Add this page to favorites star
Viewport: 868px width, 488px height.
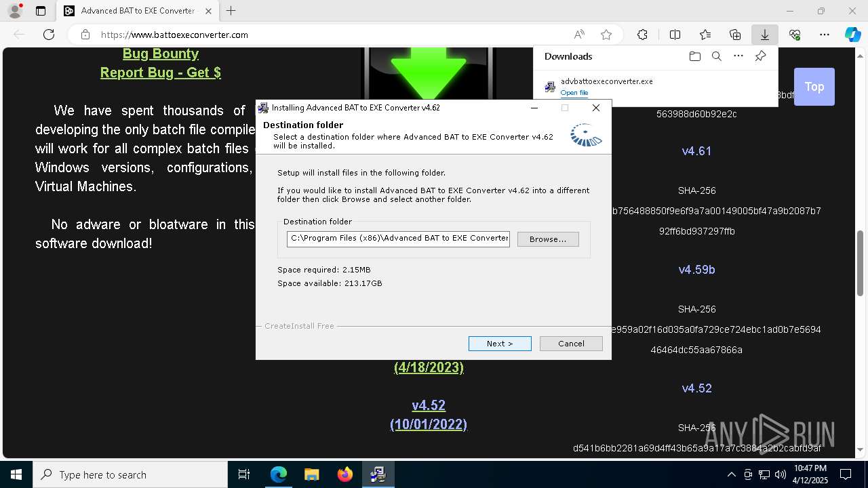(x=606, y=35)
